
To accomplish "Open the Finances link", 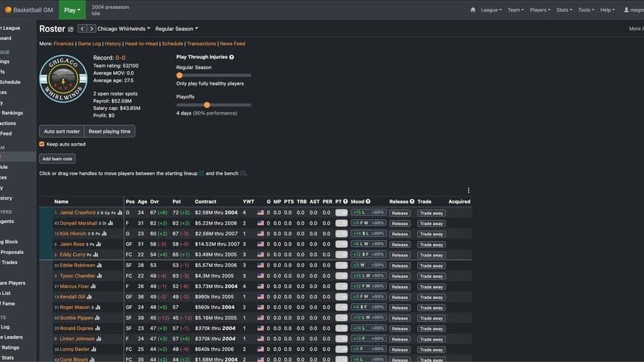I will [x=64, y=44].
